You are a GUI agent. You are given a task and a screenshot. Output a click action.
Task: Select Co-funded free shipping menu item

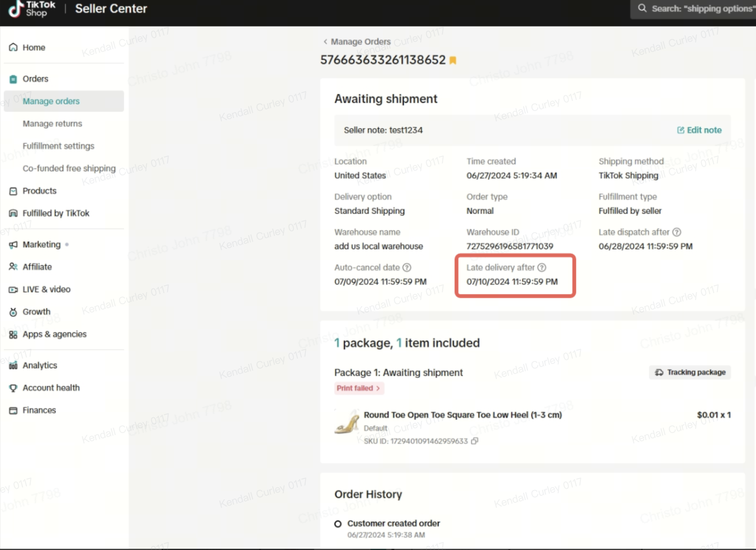pos(69,169)
